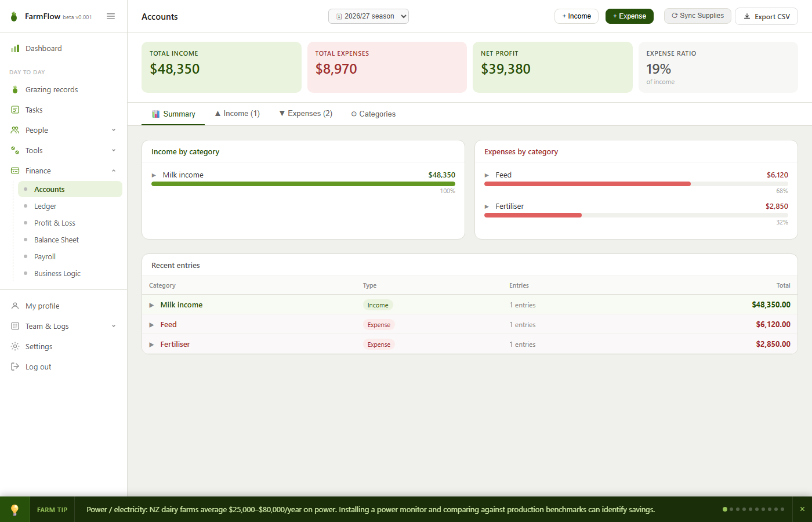Open Ledger in the Finance submenu

coord(70,206)
